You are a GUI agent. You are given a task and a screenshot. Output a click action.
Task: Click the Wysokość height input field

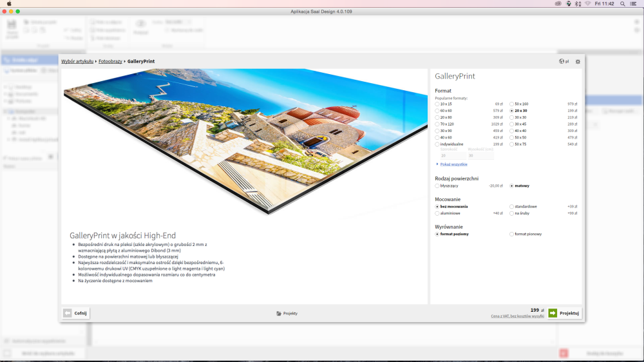480,156
